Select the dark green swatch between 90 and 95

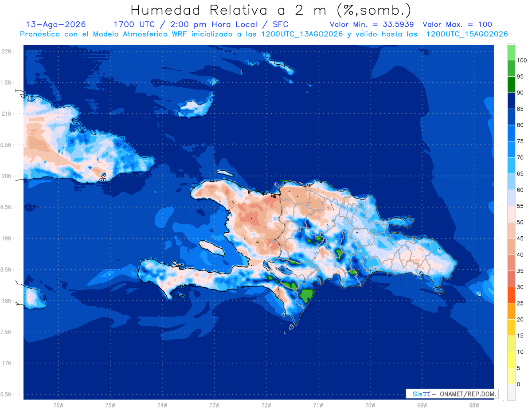(x=511, y=85)
